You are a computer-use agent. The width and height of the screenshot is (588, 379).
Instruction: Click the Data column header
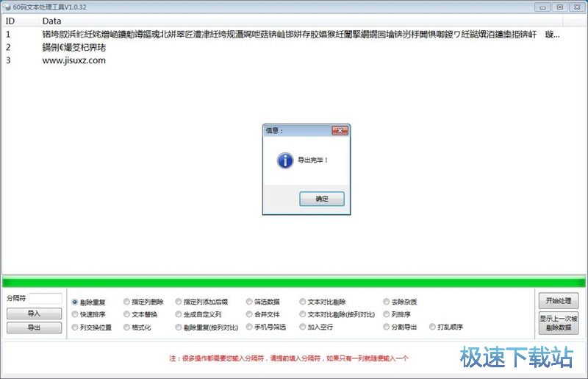[x=301, y=21]
